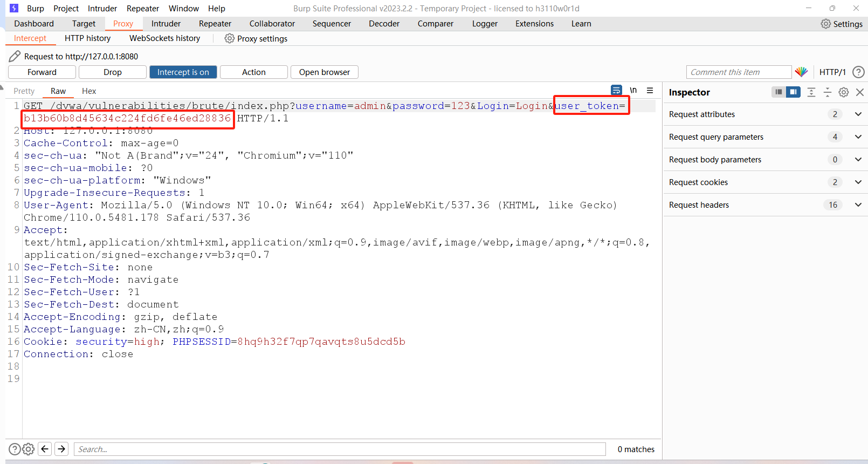Viewport: 868px width, 464px height.
Task: Toggle the word wrap icon in editor
Action: (x=616, y=90)
